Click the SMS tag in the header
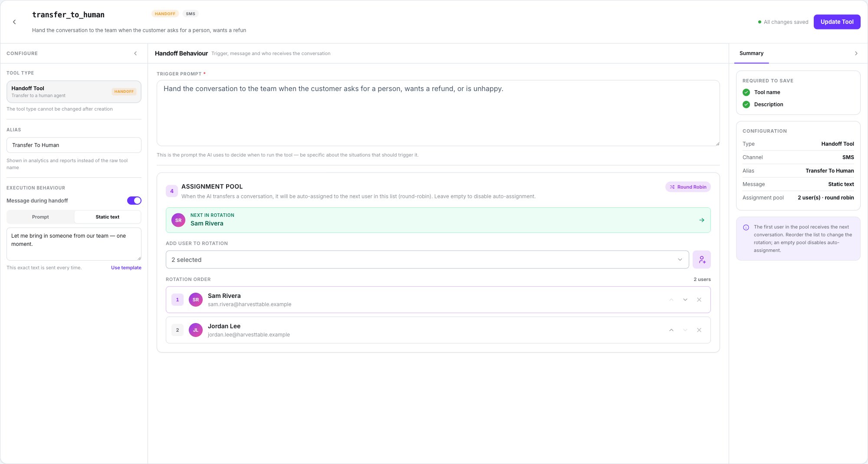The height and width of the screenshot is (464, 868). (x=191, y=14)
